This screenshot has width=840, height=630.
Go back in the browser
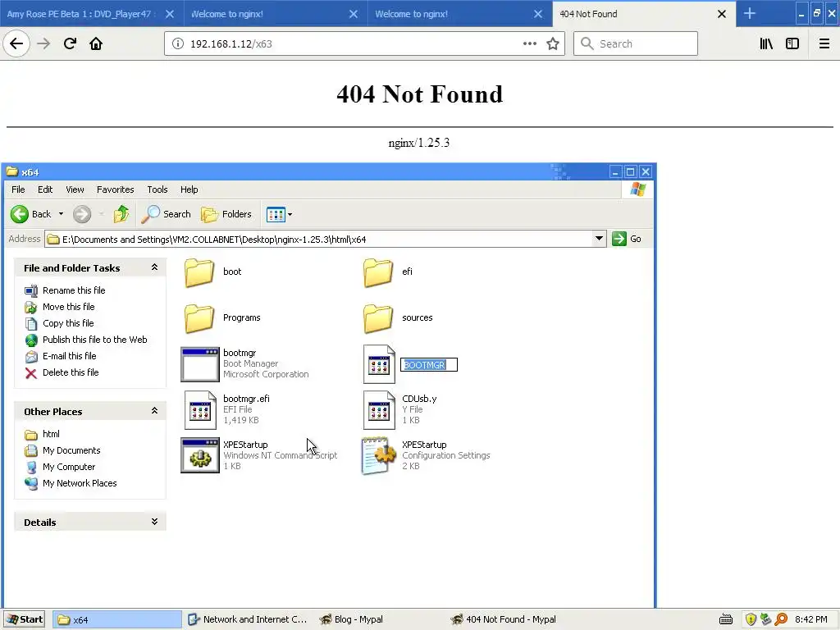[x=16, y=43]
